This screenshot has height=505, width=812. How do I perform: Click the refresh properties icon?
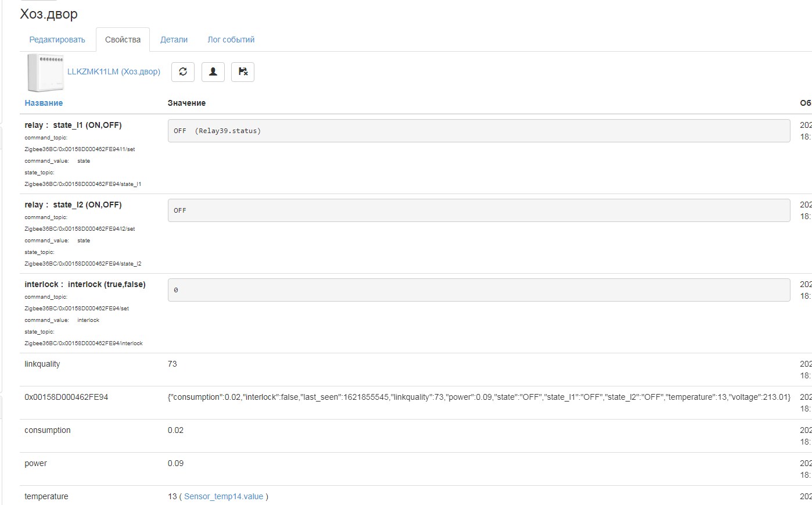[x=182, y=71]
